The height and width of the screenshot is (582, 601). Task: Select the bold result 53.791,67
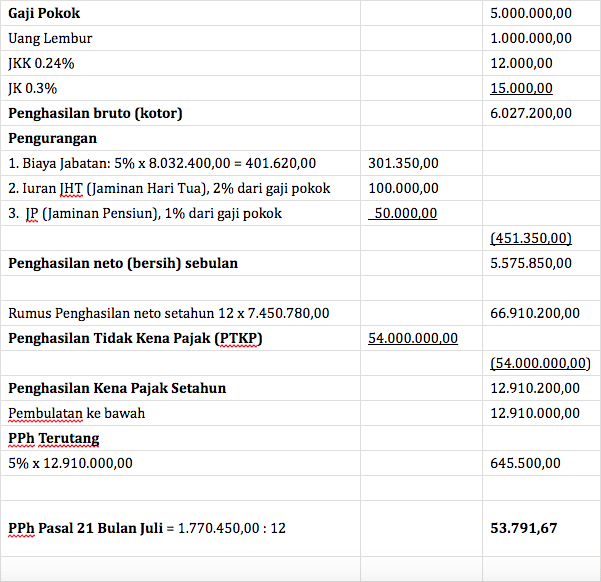[524, 528]
